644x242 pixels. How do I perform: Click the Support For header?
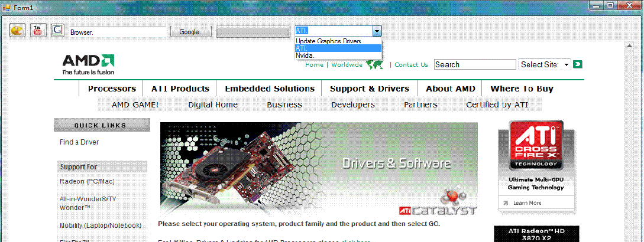coord(102,167)
